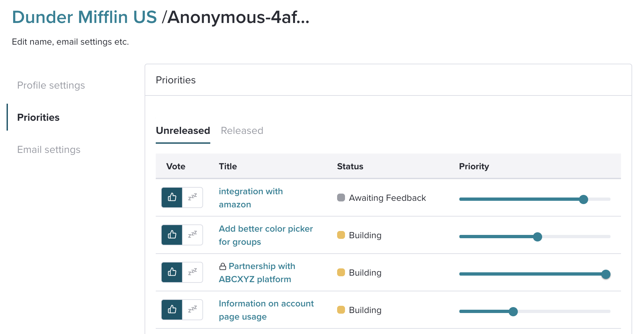Click the Partnership ABCXYZ priority slider handle
This screenshot has height=334, width=644.
coord(606,274)
